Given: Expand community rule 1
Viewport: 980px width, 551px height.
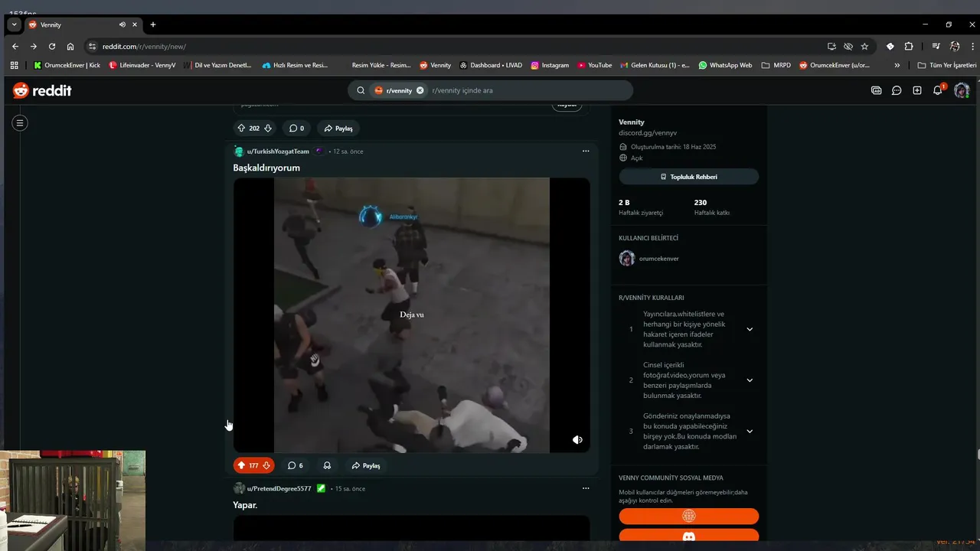Looking at the screenshot, I should tap(750, 329).
